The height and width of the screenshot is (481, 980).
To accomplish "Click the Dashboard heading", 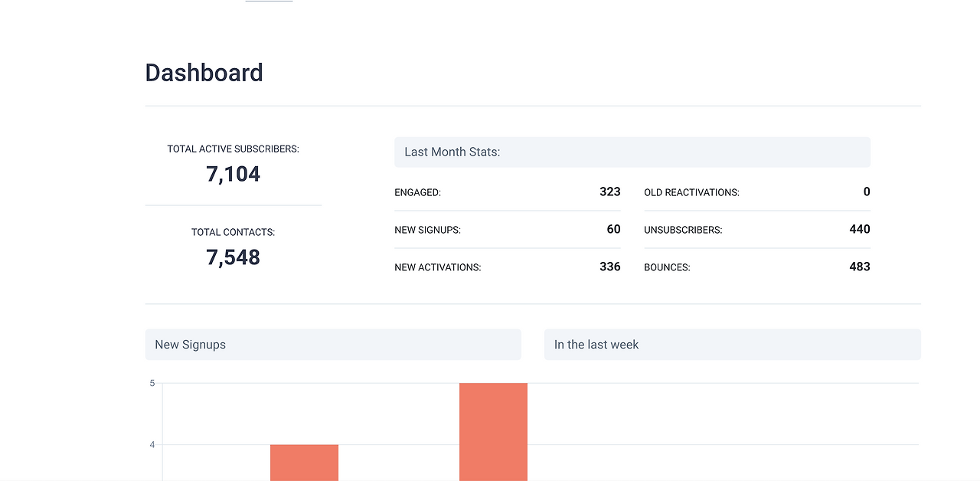I will 204,73.
